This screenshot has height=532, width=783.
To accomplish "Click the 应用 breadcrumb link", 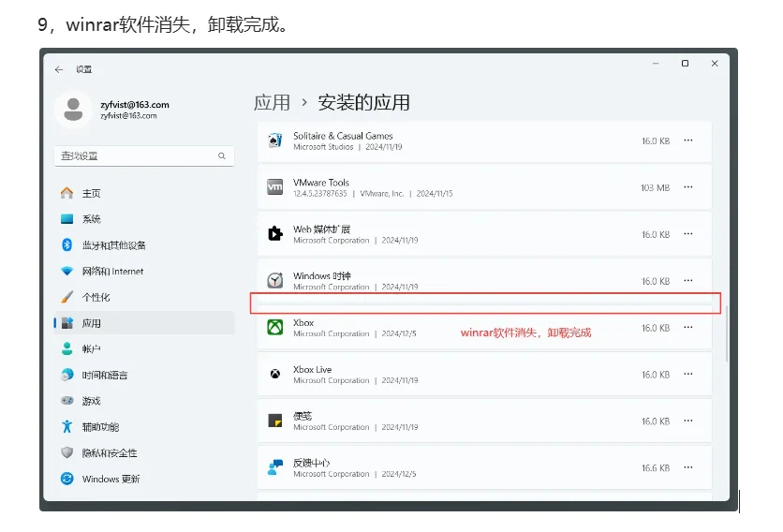I will (x=273, y=103).
